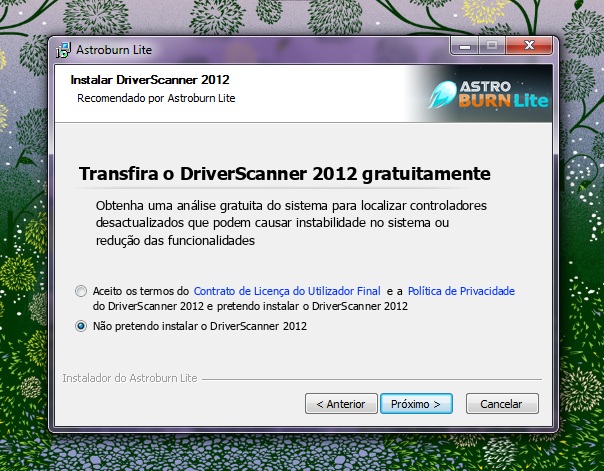Open the Política de Privacidade link
The width and height of the screenshot is (604, 471).
[x=461, y=291]
